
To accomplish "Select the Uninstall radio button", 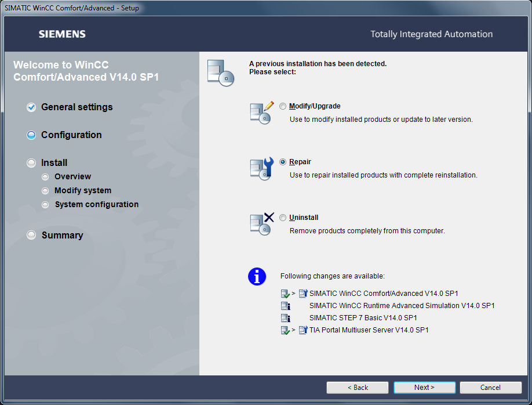I will pos(283,218).
